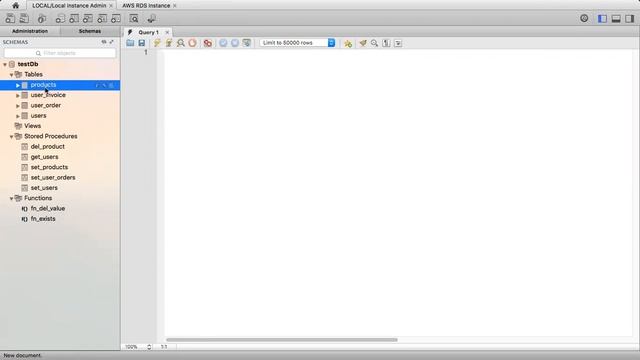Open an SQL script file in a new tab

(x=24, y=18)
